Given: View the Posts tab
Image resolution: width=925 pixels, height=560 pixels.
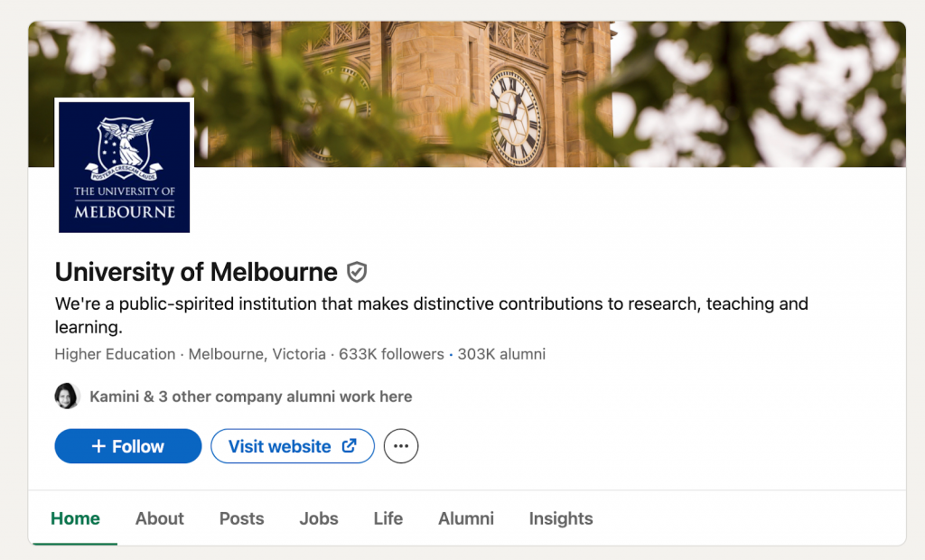Looking at the screenshot, I should tap(241, 518).
